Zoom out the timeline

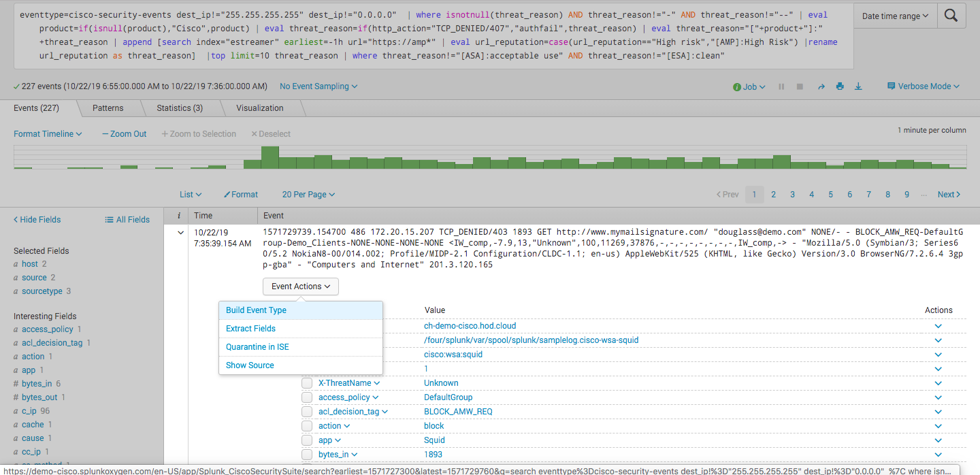click(x=125, y=134)
